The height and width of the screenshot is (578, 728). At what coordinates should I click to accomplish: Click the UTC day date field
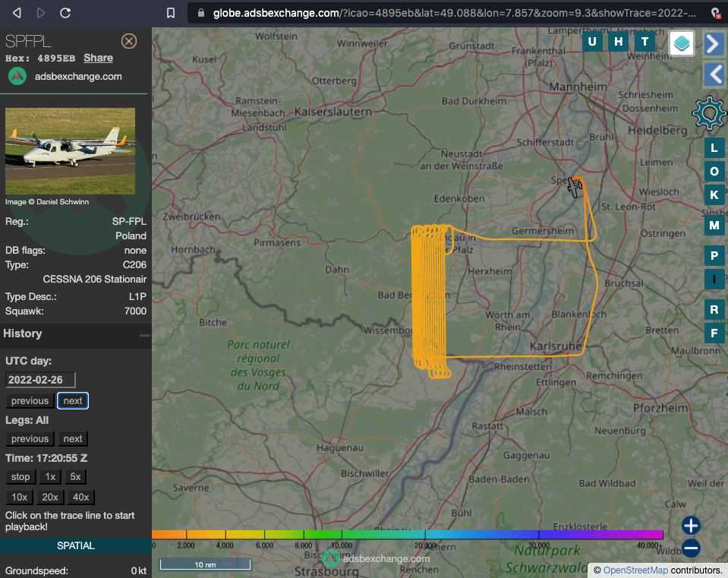[40, 380]
